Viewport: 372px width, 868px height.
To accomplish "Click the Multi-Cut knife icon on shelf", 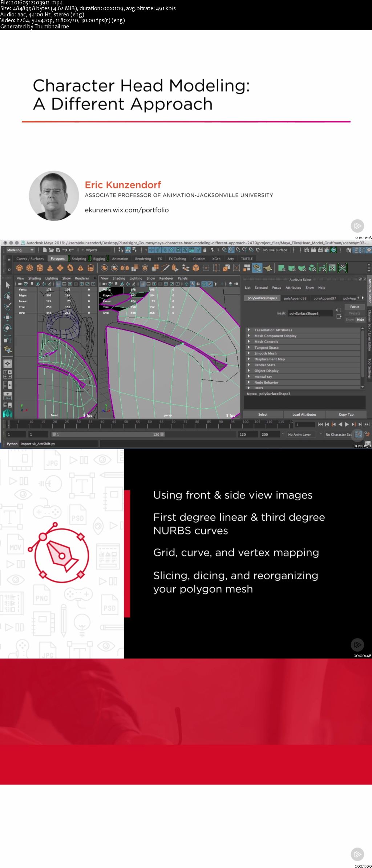I will pyautogui.click(x=165, y=268).
